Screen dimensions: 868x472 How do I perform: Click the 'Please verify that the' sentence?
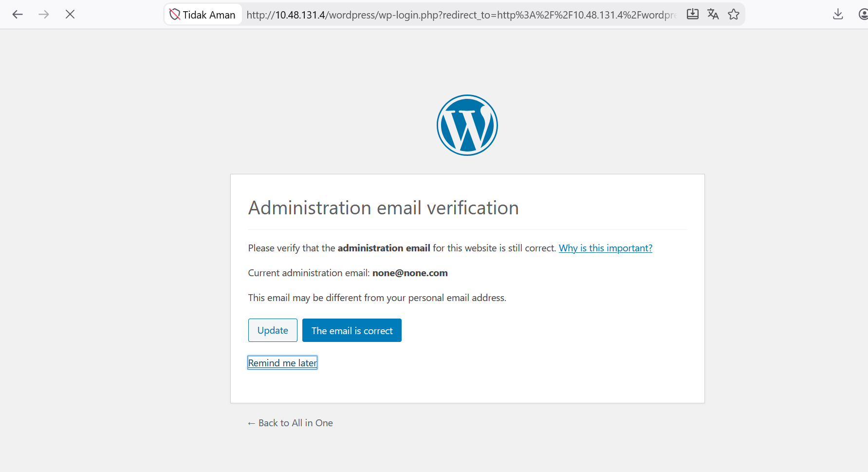402,248
